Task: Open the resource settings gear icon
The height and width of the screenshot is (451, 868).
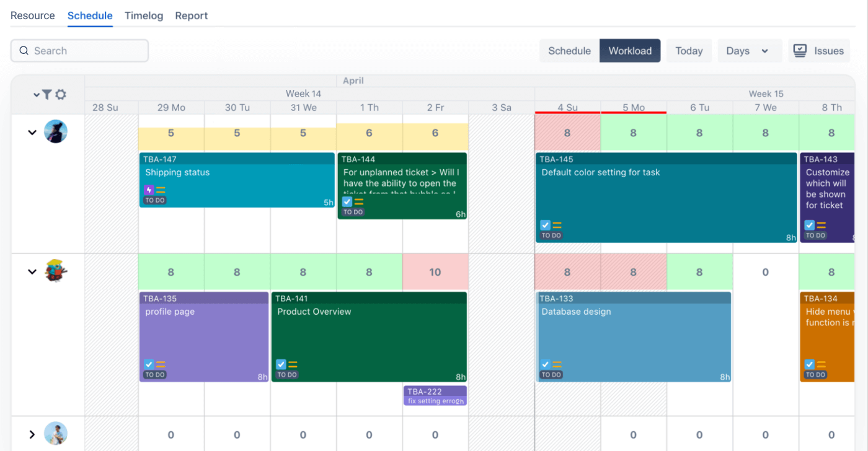Action: [60, 94]
